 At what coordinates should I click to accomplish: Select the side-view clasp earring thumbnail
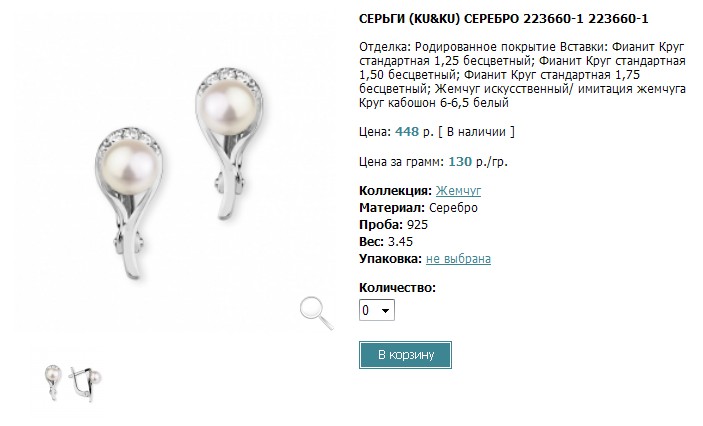click(85, 383)
